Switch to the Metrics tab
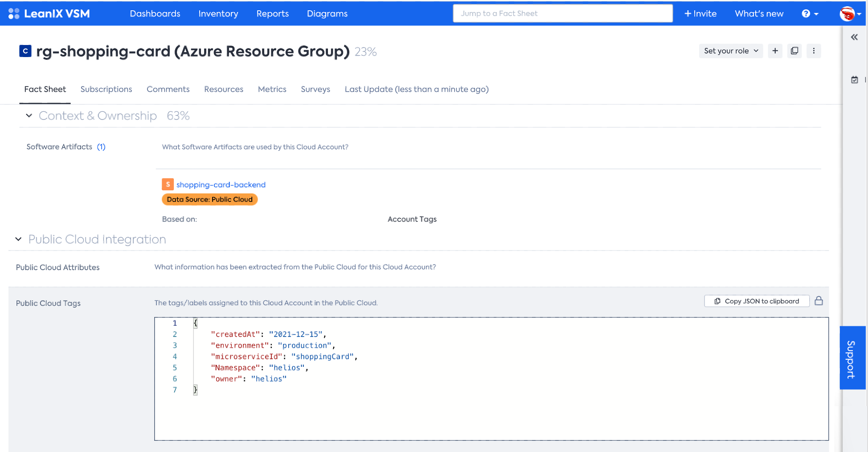Screen dimensions: 868x452 click(x=272, y=89)
